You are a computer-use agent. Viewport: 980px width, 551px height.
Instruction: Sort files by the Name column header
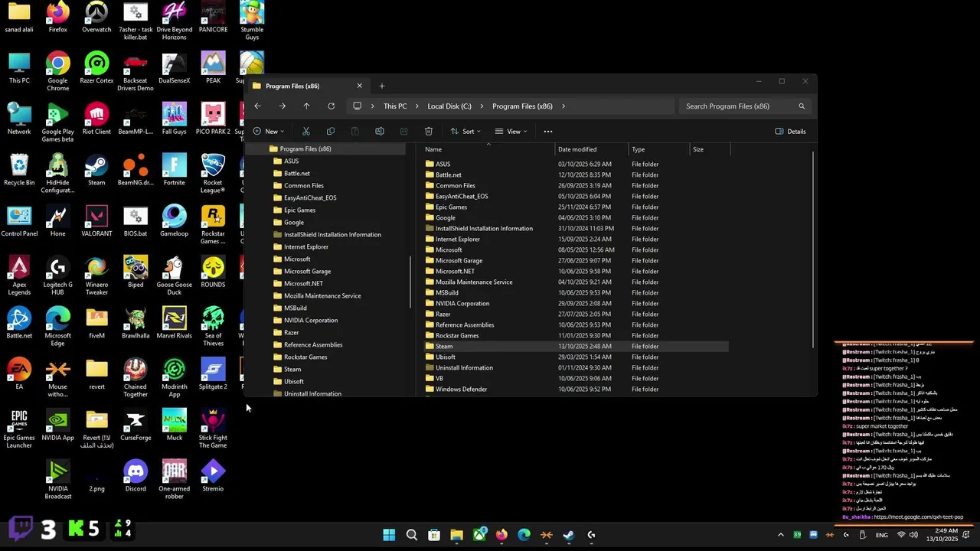488,149
